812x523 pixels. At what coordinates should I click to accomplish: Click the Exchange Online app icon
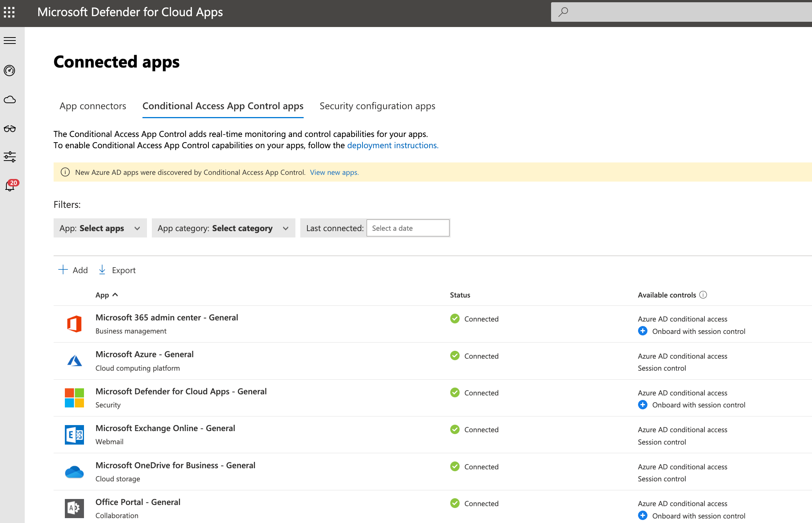pos(74,435)
